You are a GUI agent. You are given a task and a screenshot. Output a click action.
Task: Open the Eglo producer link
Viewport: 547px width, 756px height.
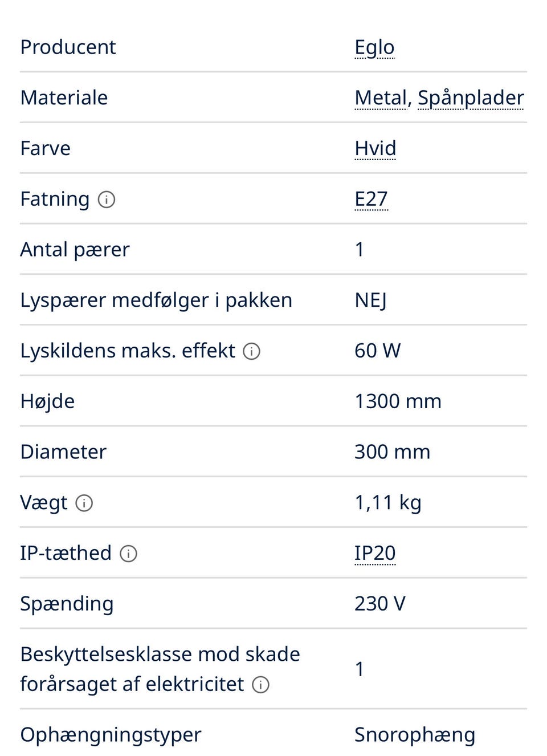coord(374,47)
